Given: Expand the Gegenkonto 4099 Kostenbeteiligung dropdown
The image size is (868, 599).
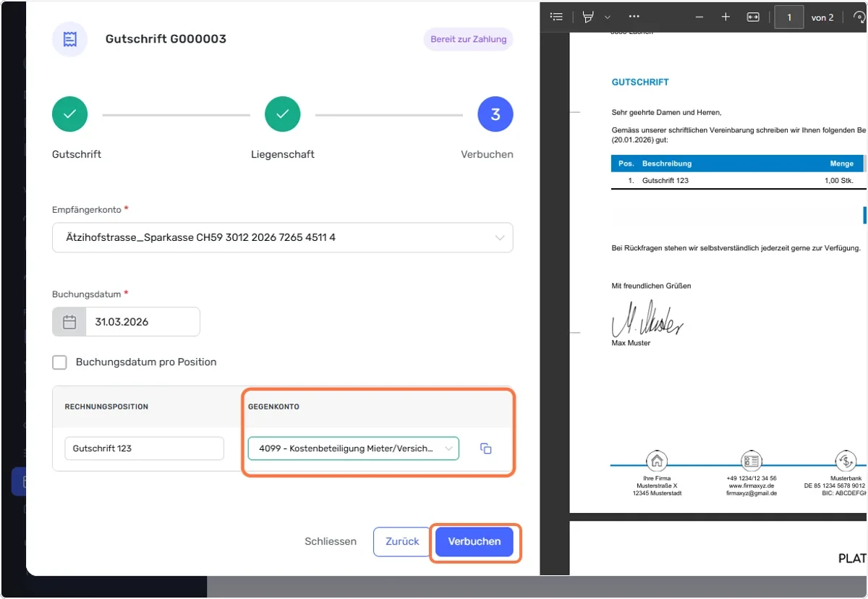Looking at the screenshot, I should (354, 449).
